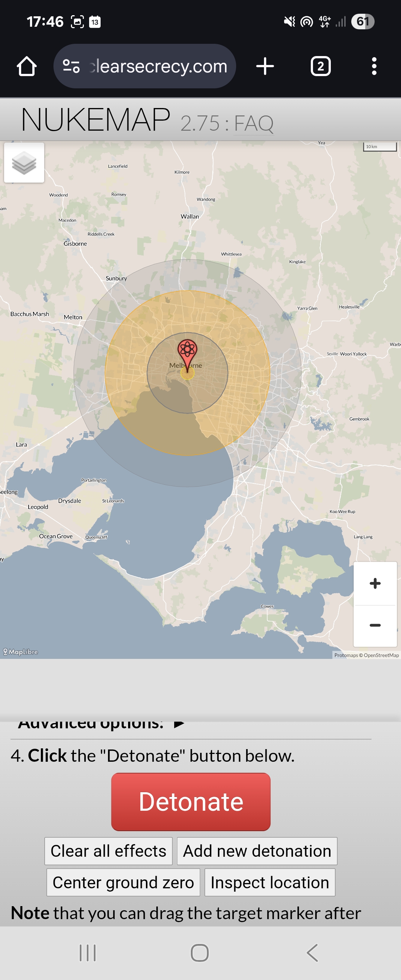Click the 10 km map scale bar

click(x=380, y=147)
